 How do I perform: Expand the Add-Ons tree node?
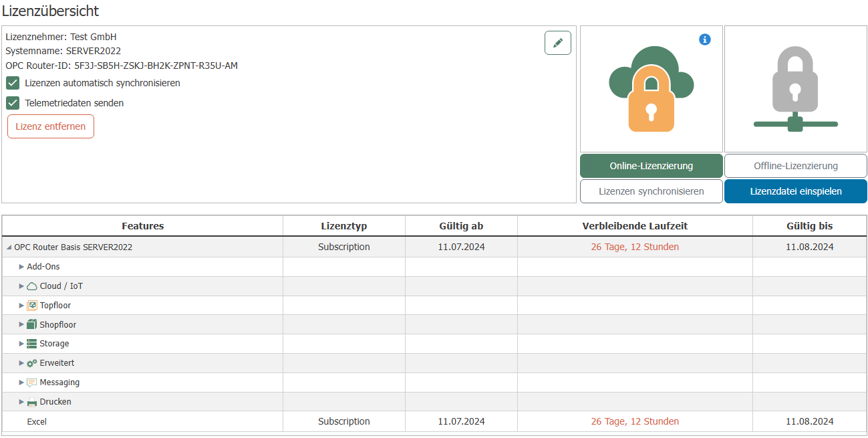21,267
